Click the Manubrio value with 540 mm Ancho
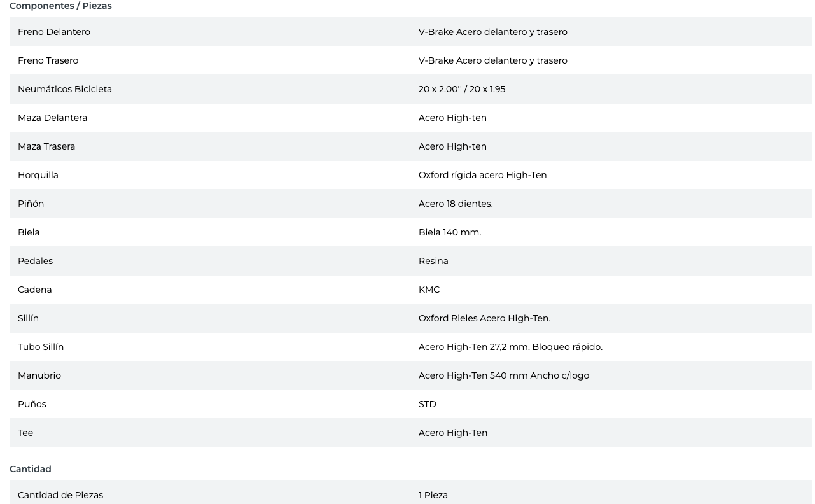Image resolution: width=815 pixels, height=504 pixels. 504,375
